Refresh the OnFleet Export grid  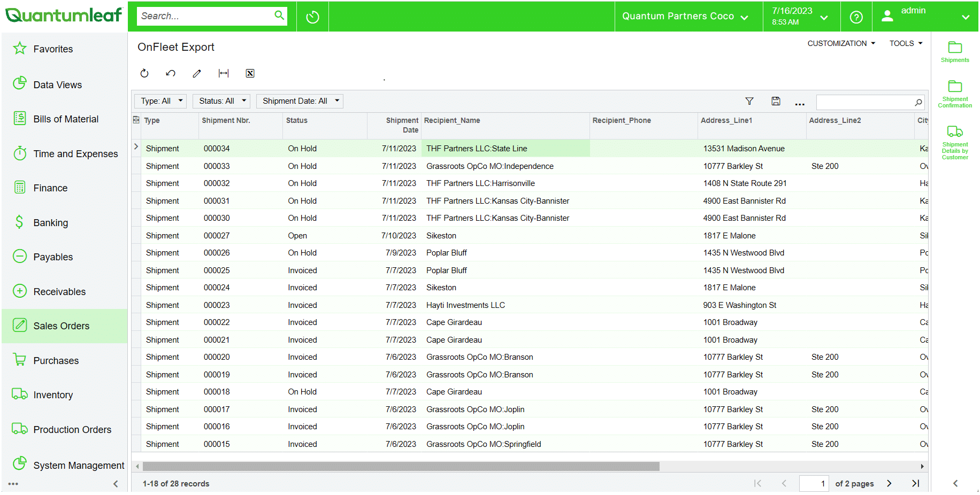pos(144,73)
